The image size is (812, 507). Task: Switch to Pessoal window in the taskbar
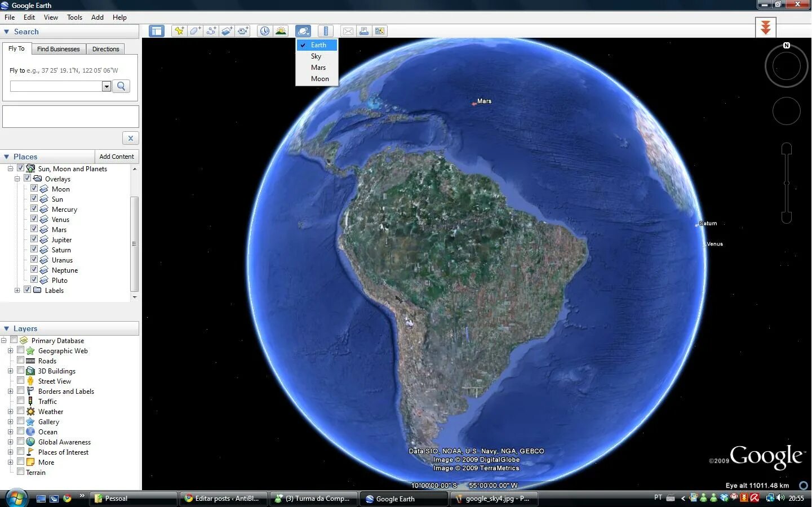[x=134, y=499]
